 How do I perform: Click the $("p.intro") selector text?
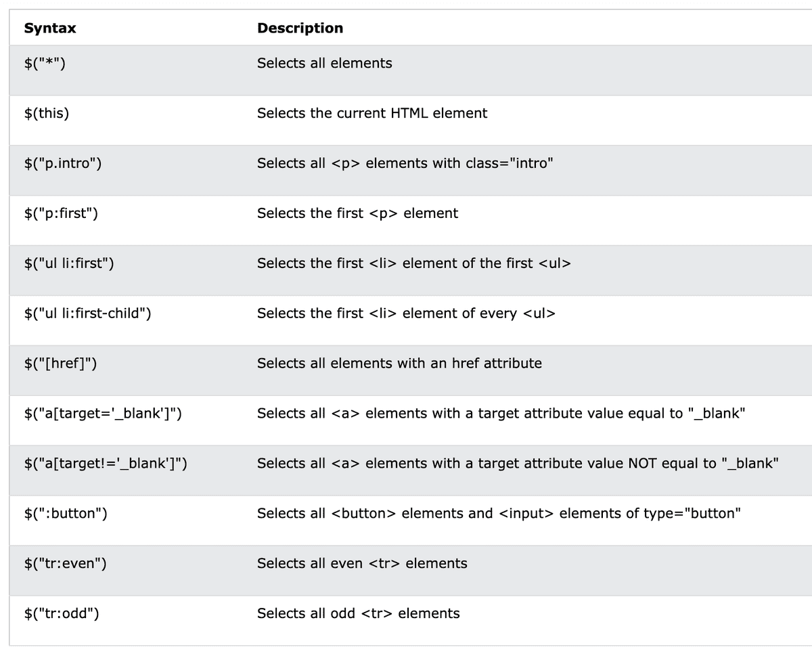[x=63, y=164]
